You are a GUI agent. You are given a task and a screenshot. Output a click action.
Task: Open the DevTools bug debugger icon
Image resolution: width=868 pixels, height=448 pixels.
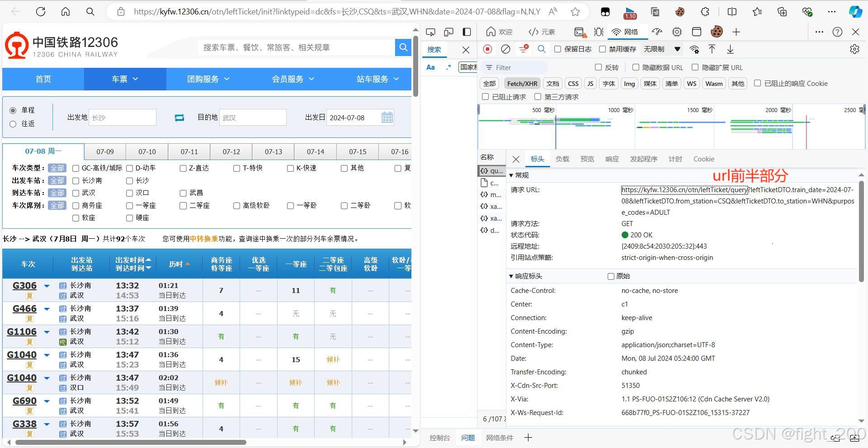click(x=599, y=32)
